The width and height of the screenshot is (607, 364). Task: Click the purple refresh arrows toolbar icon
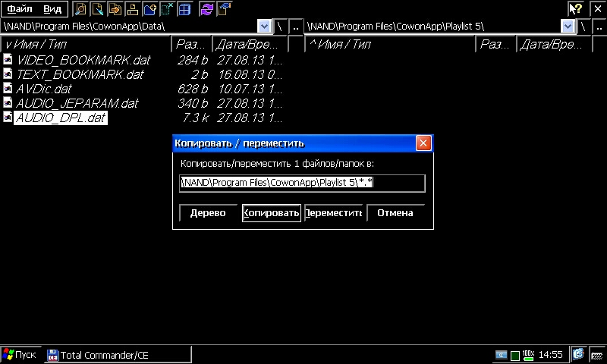206,9
